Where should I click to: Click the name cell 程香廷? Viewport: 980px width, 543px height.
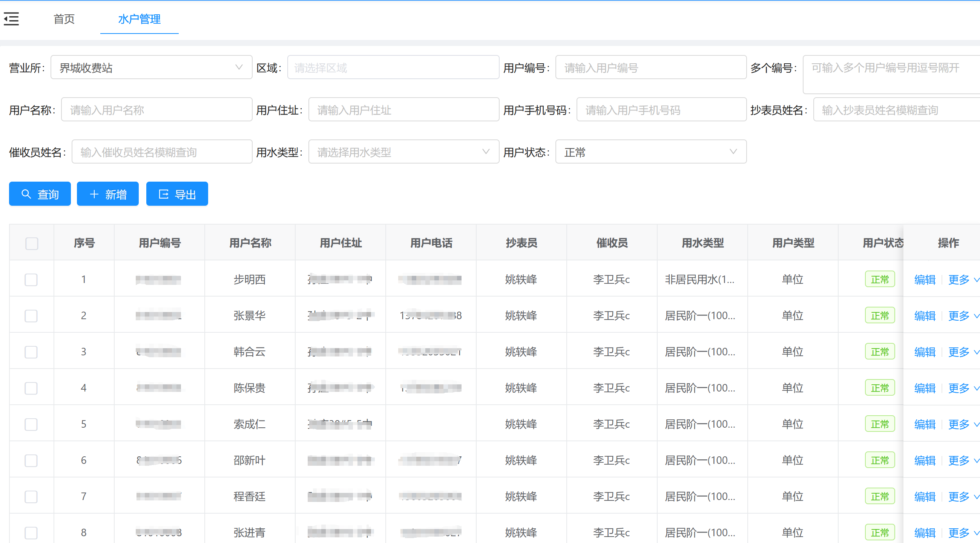click(250, 496)
